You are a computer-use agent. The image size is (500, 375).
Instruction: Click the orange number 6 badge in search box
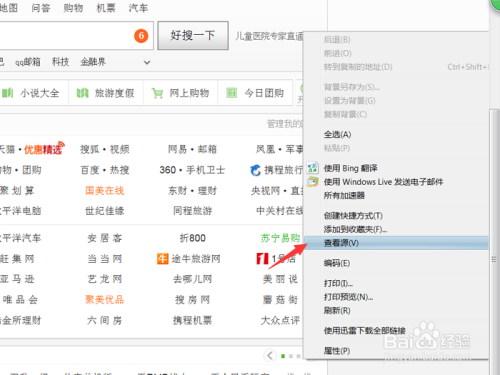(141, 36)
